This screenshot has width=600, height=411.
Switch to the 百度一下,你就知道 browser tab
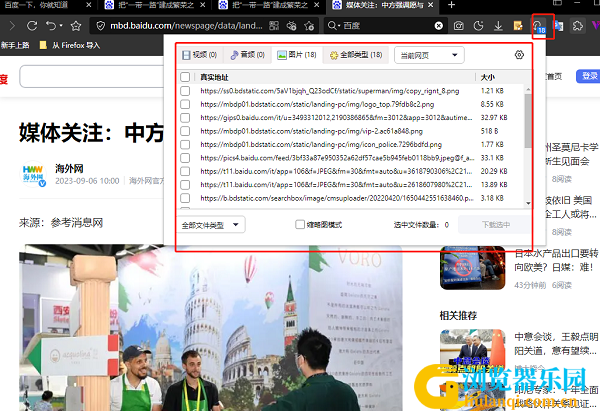pos(42,5)
